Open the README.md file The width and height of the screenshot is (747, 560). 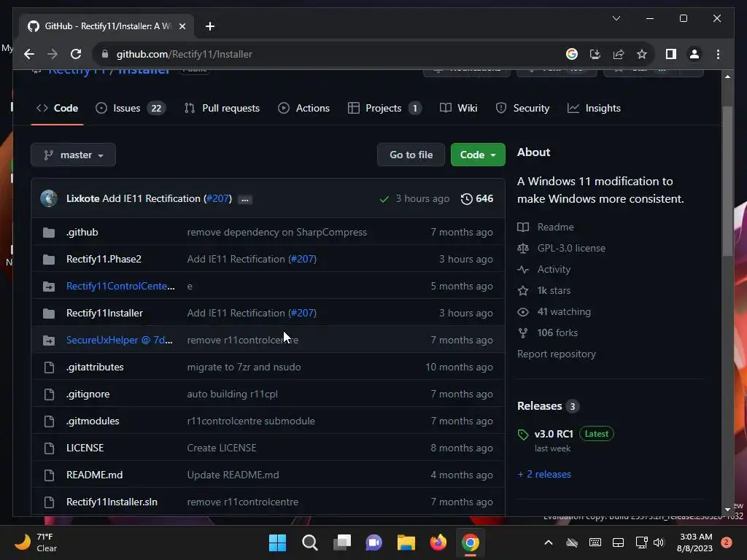pos(94,475)
